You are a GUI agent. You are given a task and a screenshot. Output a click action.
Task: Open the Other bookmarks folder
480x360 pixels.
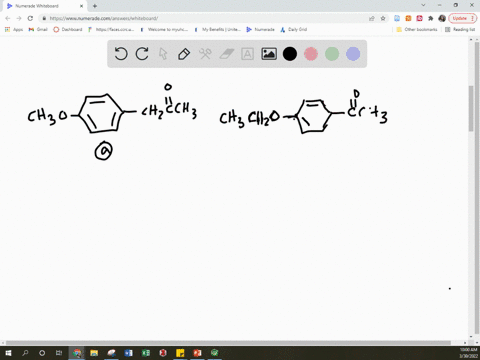point(417,29)
